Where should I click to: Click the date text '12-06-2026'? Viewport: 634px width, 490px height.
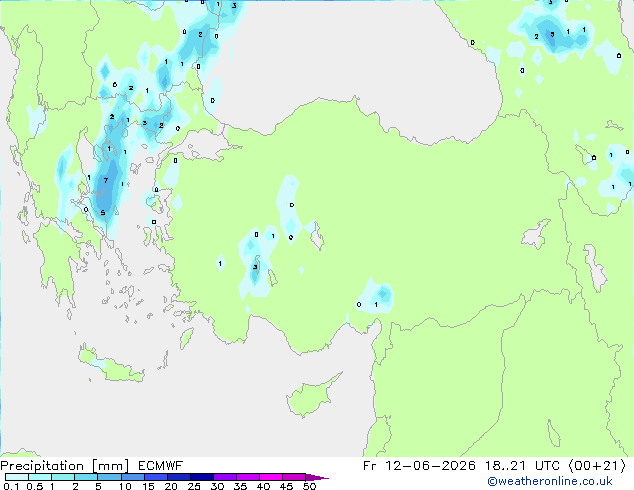430,466
